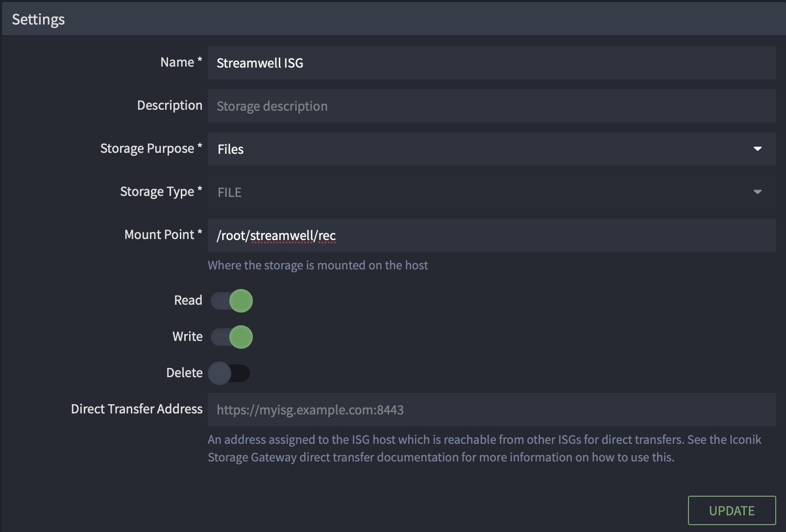The width and height of the screenshot is (786, 532).
Task: Click the Storage Type dropdown arrow
Action: coord(757,192)
